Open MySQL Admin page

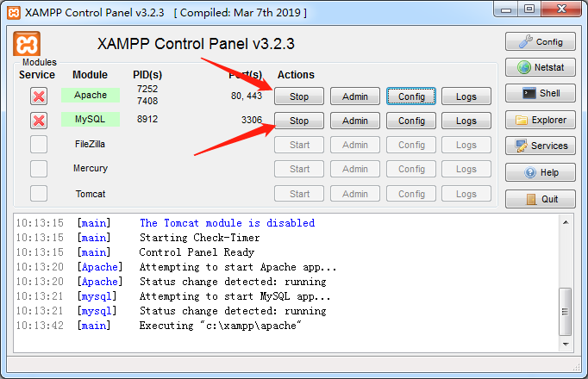(x=354, y=121)
